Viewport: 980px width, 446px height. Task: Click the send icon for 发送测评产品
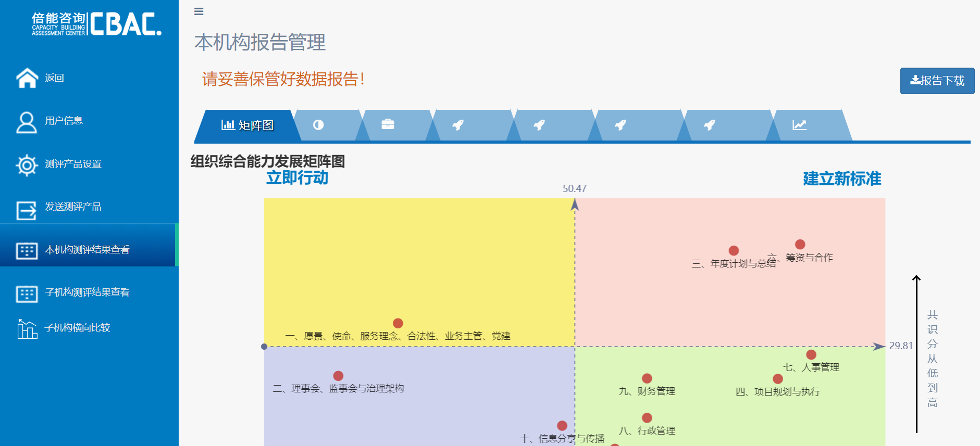pos(27,210)
